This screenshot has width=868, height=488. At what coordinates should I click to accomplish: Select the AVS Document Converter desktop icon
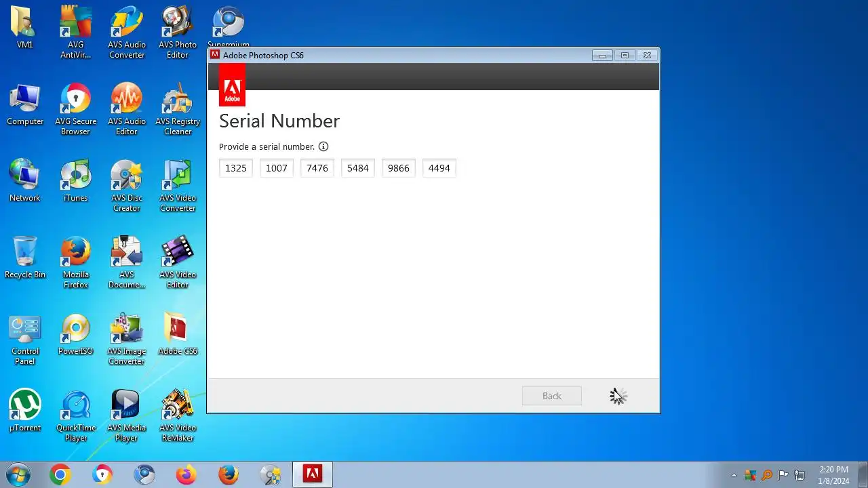(x=127, y=262)
